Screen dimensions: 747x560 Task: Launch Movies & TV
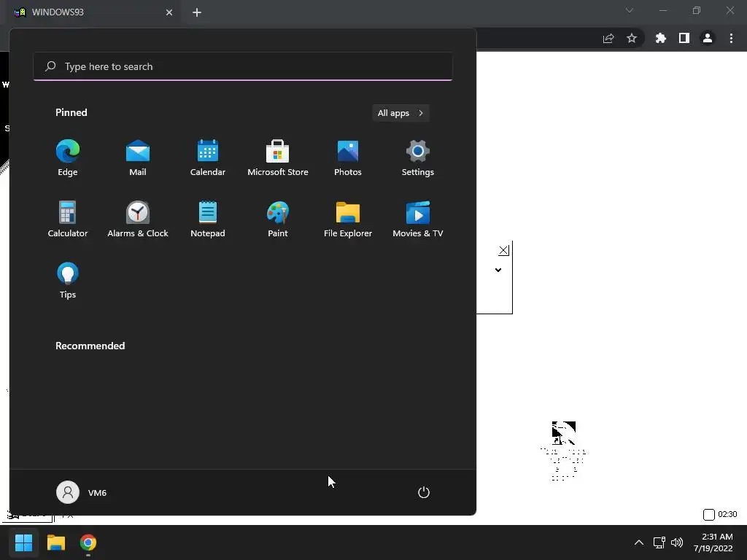(x=418, y=219)
